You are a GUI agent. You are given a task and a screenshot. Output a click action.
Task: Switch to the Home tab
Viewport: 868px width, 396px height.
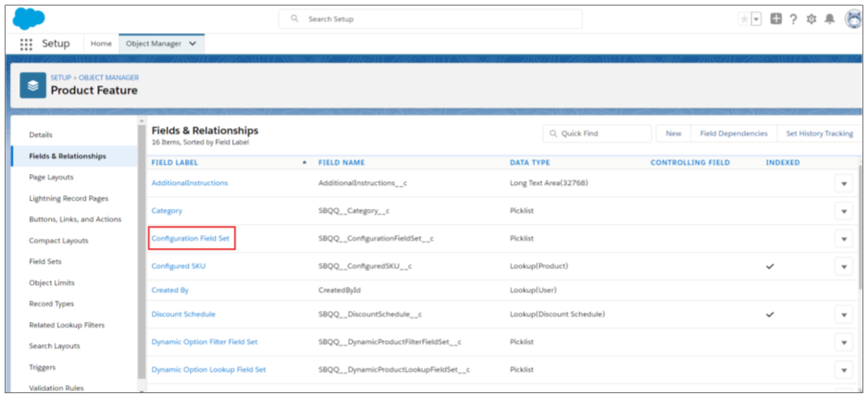101,43
